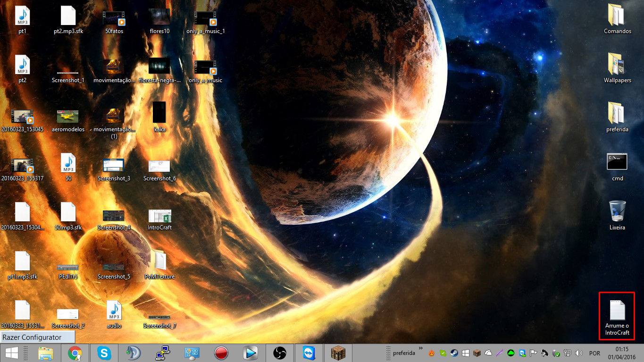
Task: Click the Minecraft block tray icon
Action: [x=477, y=353]
